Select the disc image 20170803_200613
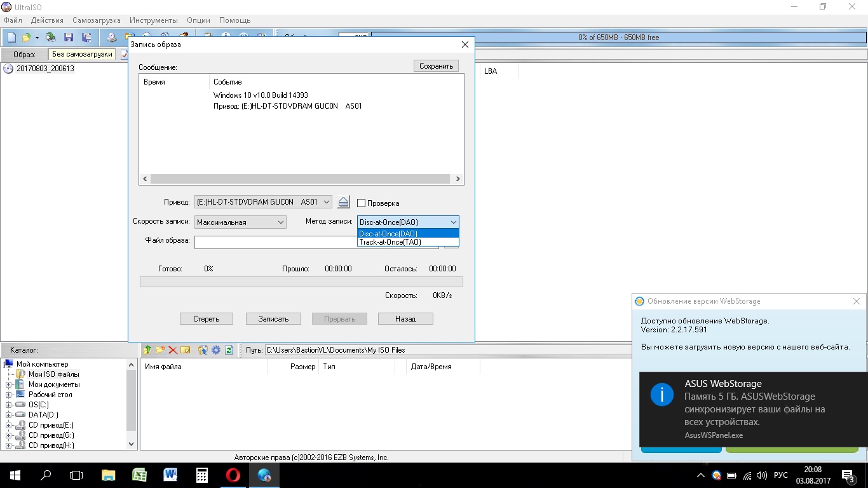The height and width of the screenshot is (488, 868). (x=45, y=69)
